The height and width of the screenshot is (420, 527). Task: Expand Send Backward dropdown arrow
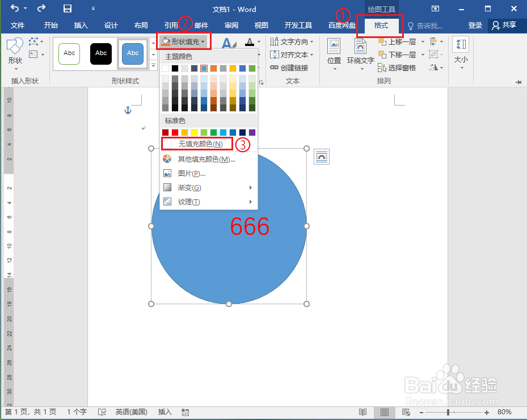click(x=423, y=54)
